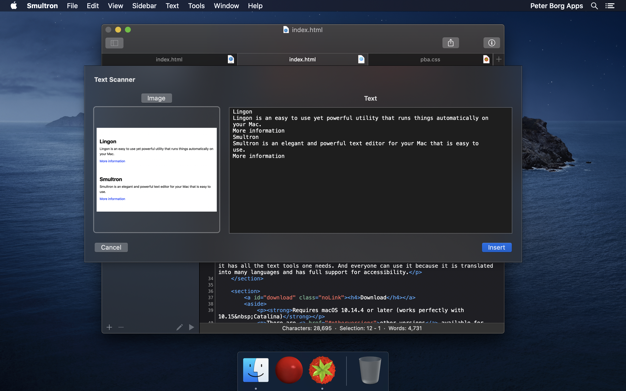This screenshot has width=626, height=391.
Task: Open Smultron tomato icon in Dock
Action: click(322, 370)
